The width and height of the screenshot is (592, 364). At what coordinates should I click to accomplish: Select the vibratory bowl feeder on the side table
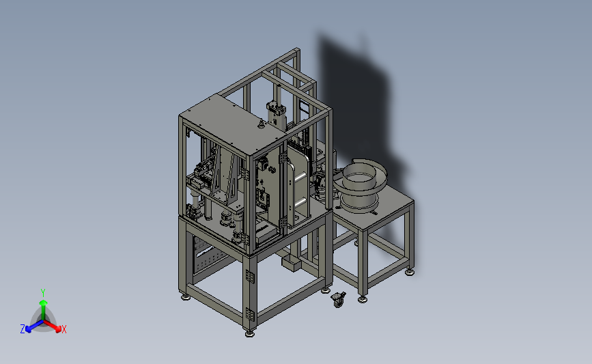[x=360, y=185]
